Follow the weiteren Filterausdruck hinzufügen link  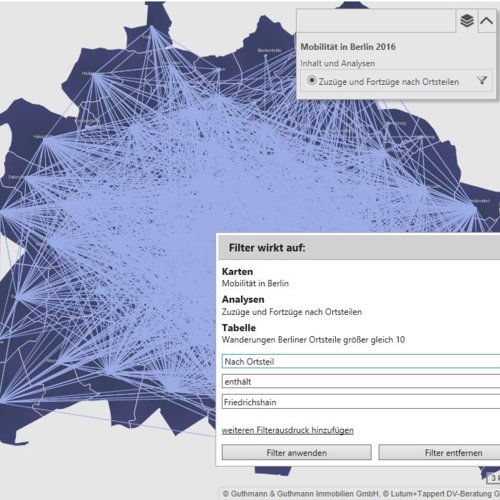coord(288,430)
